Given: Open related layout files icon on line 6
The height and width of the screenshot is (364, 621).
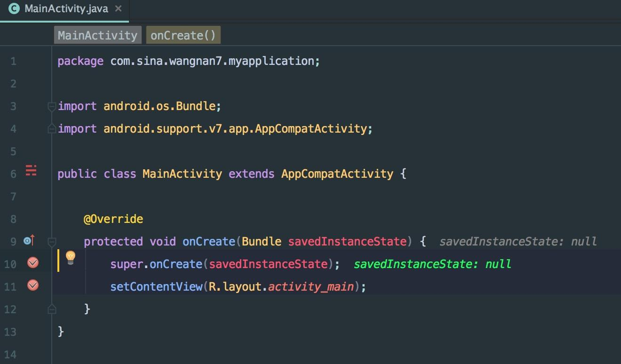Looking at the screenshot, I should point(31,170).
